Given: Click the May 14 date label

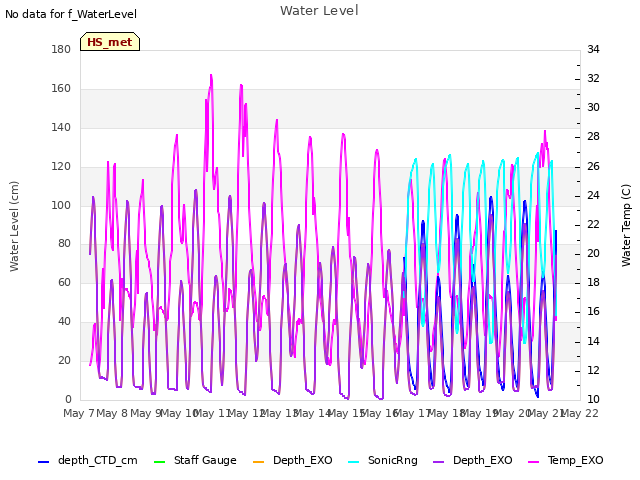Looking at the screenshot, I should (x=313, y=413).
